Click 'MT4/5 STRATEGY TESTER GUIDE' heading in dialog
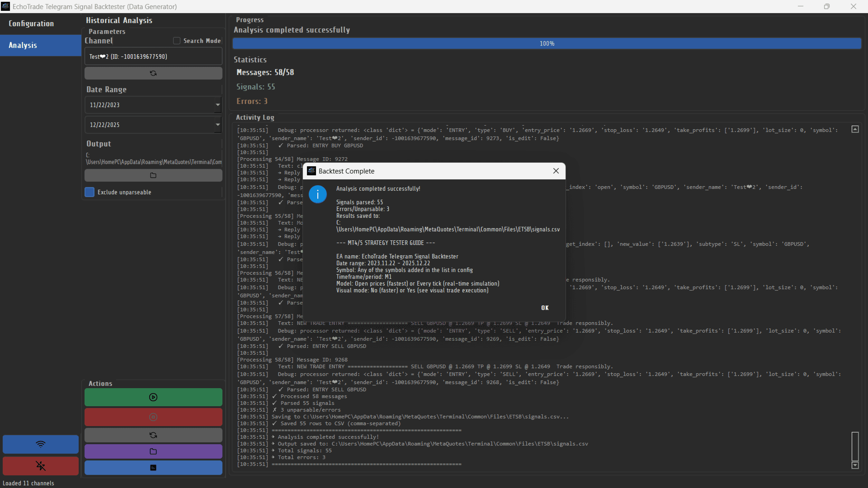The image size is (868, 488). click(x=386, y=243)
